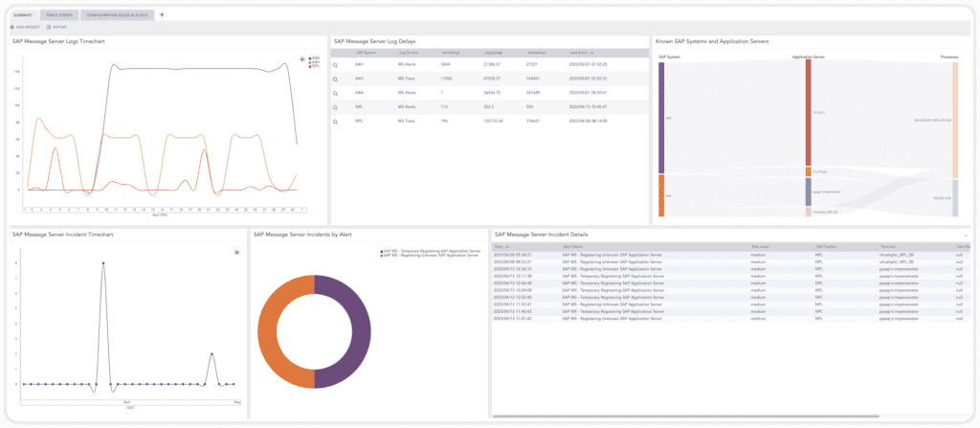The width and height of the screenshot is (980, 428).
Task: Select the vhcalnplci_NPL_00 server node
Action: 808,213
